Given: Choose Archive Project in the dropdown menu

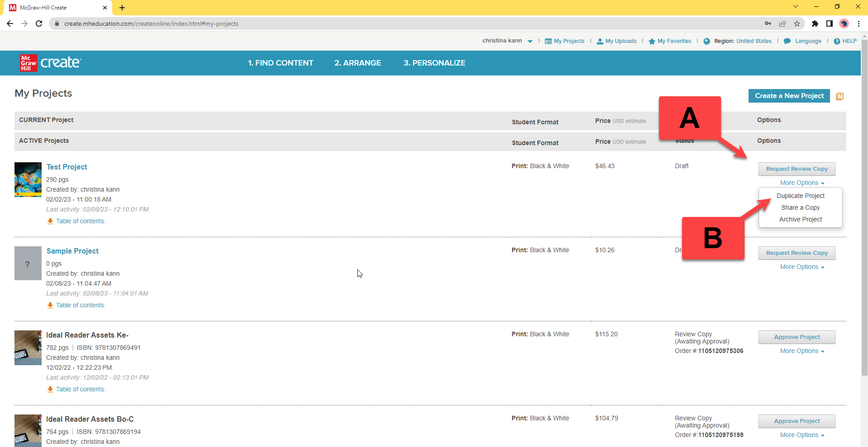Looking at the screenshot, I should (x=800, y=219).
